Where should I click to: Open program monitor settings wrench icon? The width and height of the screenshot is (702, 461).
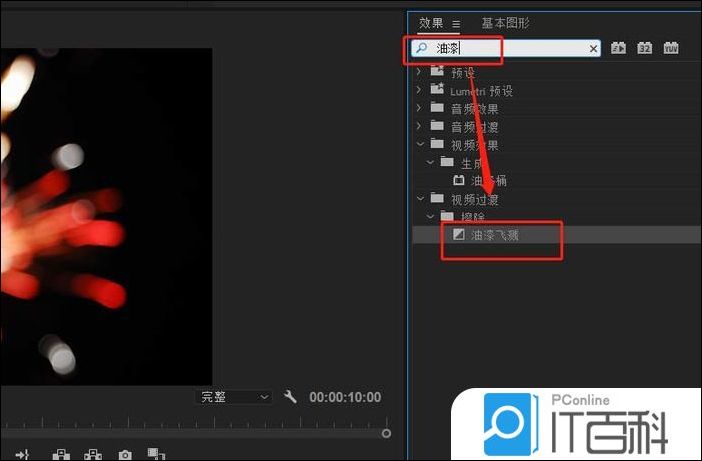click(290, 397)
